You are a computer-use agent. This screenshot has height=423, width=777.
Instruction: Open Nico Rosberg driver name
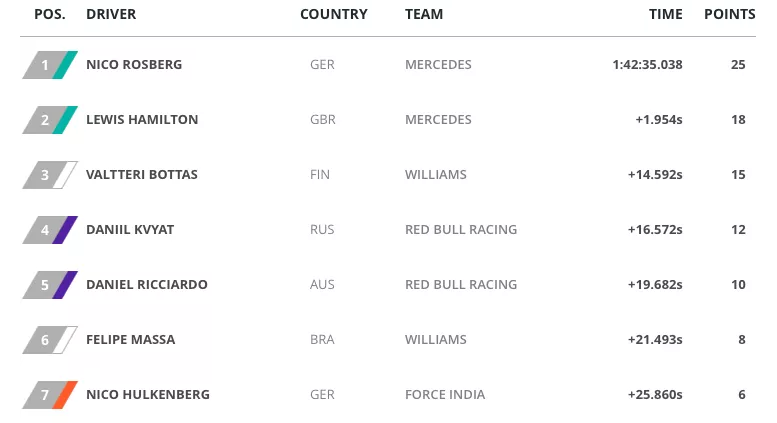134,65
